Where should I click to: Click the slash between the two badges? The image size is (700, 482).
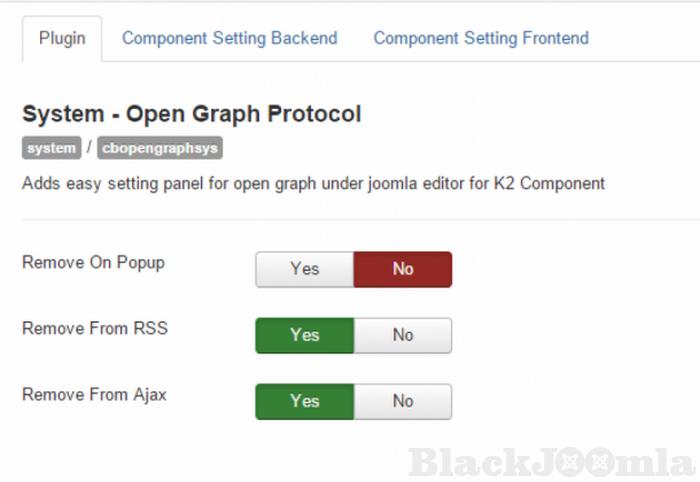[89, 148]
